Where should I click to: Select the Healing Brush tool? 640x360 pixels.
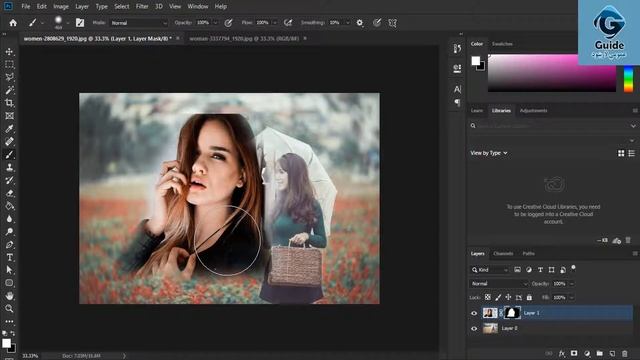pos(9,142)
